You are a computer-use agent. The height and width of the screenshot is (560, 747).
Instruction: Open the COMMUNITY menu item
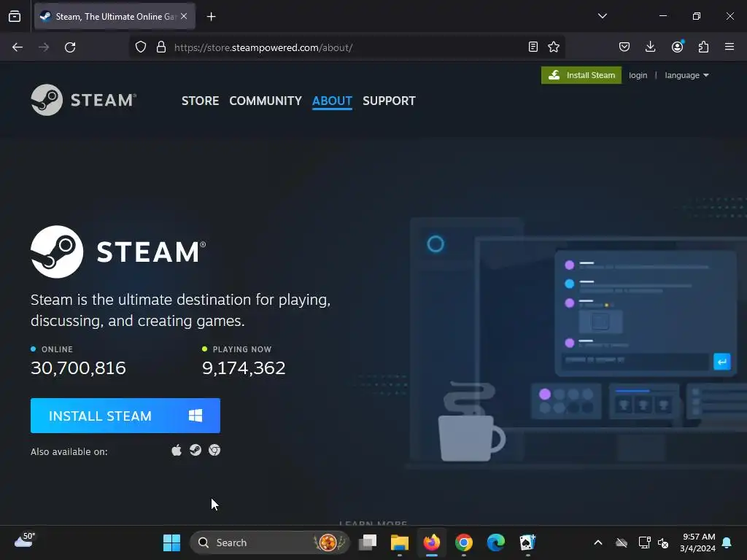point(266,101)
